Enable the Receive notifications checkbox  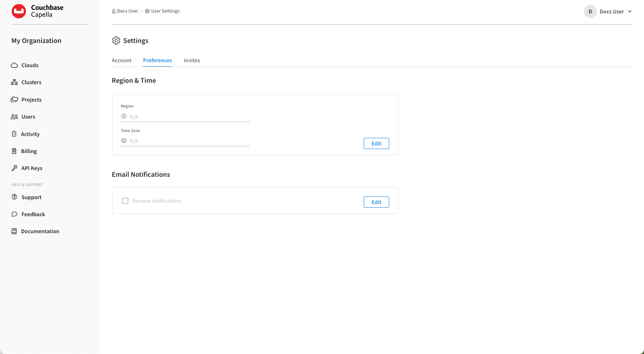(125, 200)
